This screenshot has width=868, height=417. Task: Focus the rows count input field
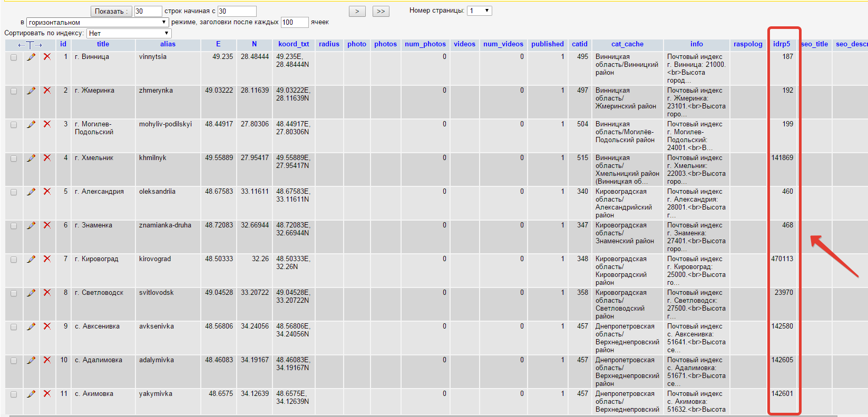coord(148,11)
